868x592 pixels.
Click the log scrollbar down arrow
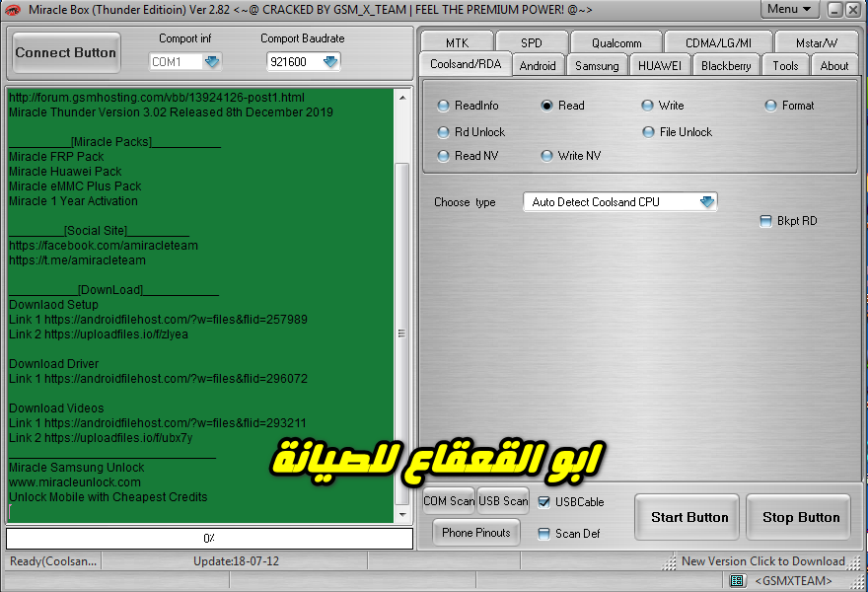(402, 514)
